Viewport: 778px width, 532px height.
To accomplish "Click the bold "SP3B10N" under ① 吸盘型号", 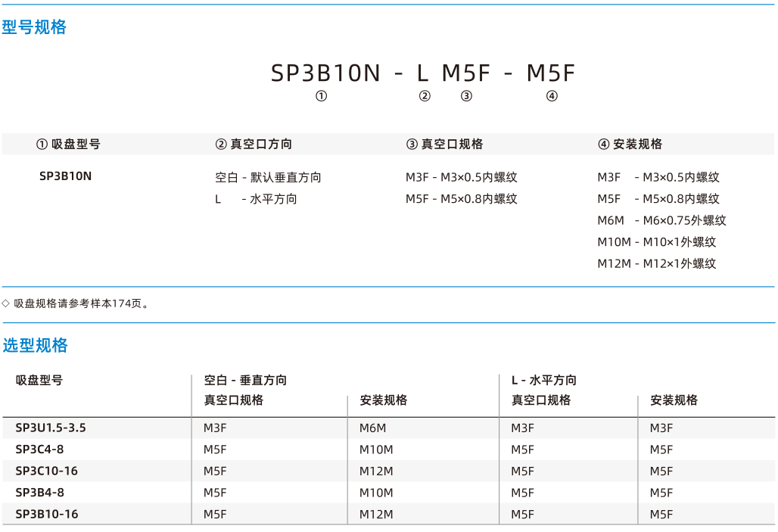I will coord(66,176).
